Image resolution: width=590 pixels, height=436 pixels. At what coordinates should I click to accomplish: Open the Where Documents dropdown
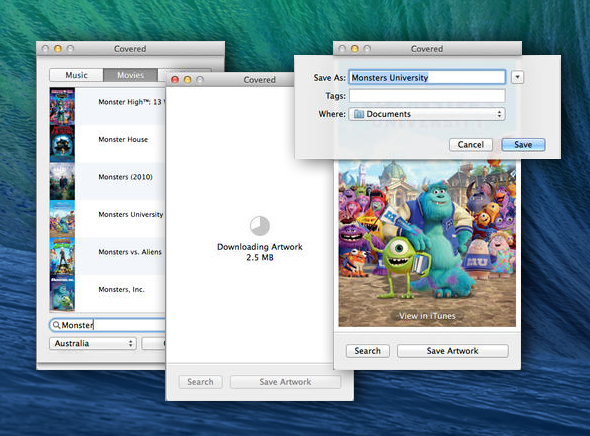pyautogui.click(x=427, y=114)
